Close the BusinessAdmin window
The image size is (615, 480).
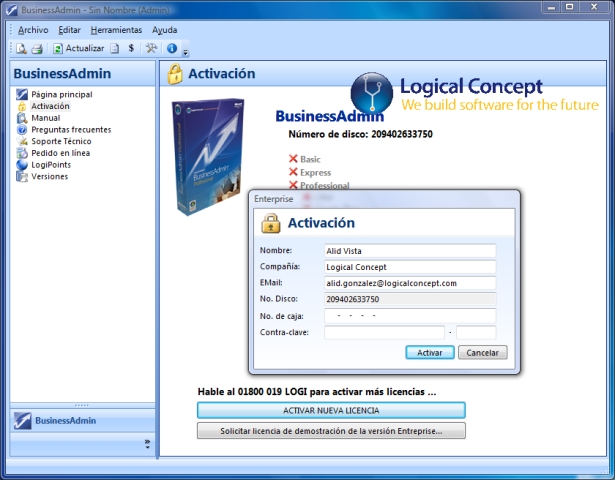[x=595, y=7]
